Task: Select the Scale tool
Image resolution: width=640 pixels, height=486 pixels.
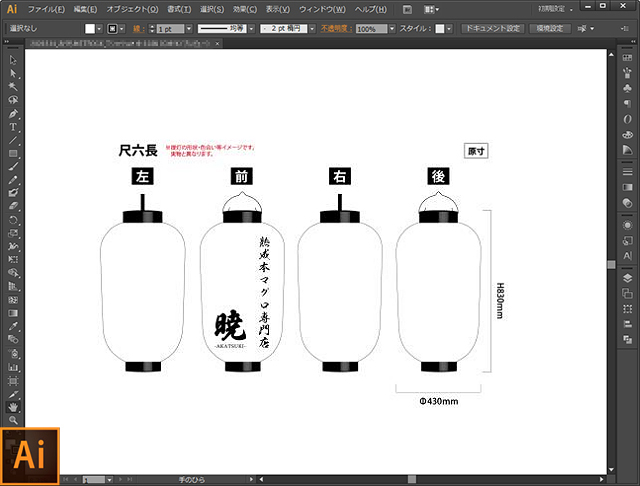Action: click(x=13, y=233)
